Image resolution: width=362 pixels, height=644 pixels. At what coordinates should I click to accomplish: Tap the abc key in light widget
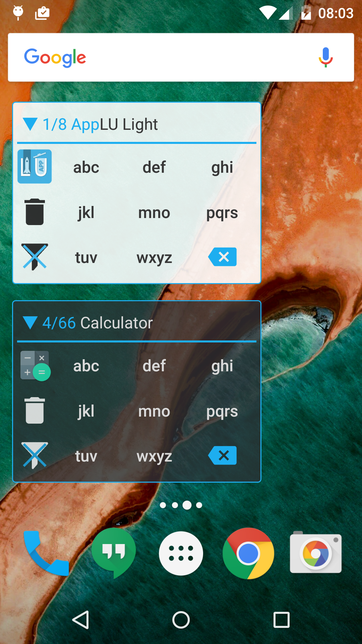[86, 167]
